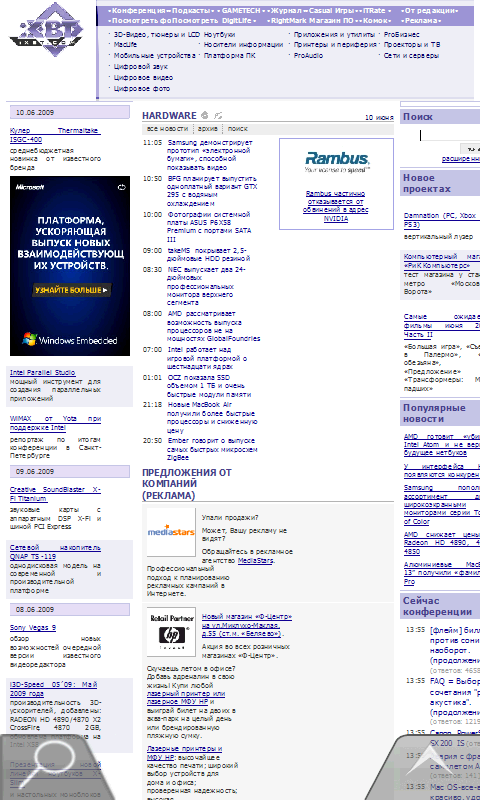Screen dimensions: 480x800
Task: Open the Платформа ПК section
Action: [230, 56]
